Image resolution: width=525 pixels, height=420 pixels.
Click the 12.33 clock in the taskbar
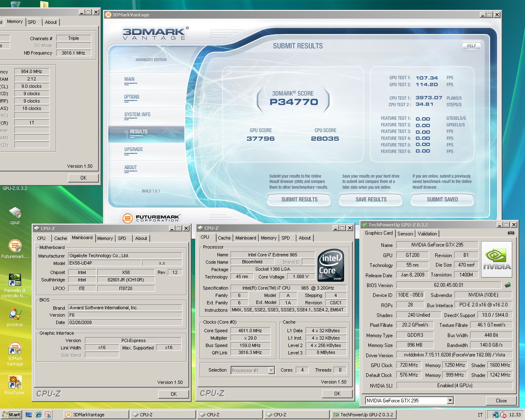click(x=515, y=415)
